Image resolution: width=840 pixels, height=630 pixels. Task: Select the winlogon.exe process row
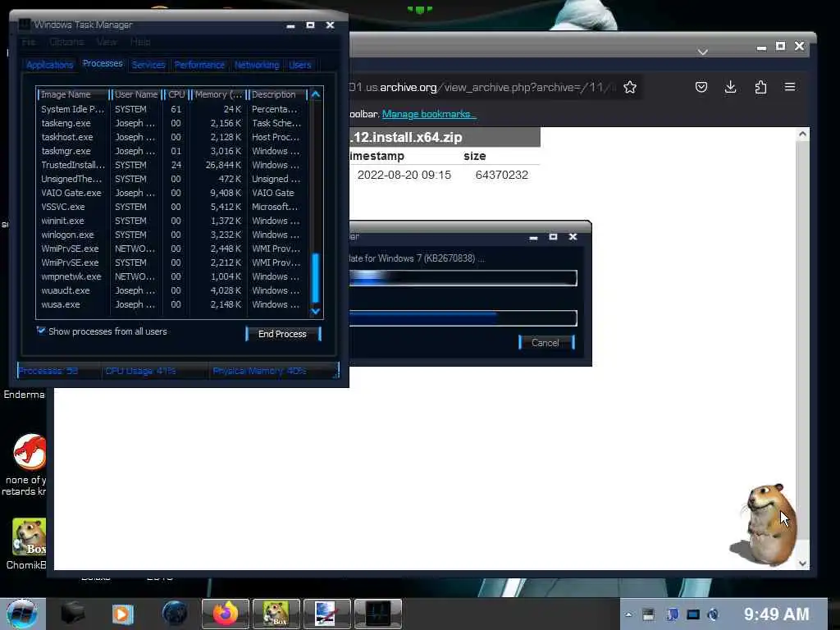172,235
